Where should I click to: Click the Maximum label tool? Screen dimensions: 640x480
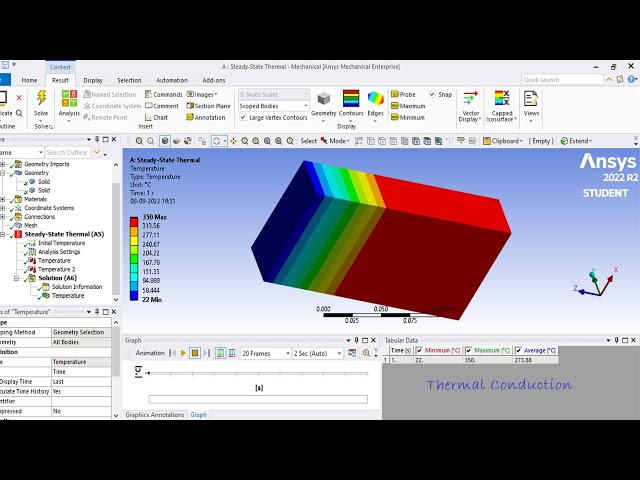pyautogui.click(x=408, y=106)
